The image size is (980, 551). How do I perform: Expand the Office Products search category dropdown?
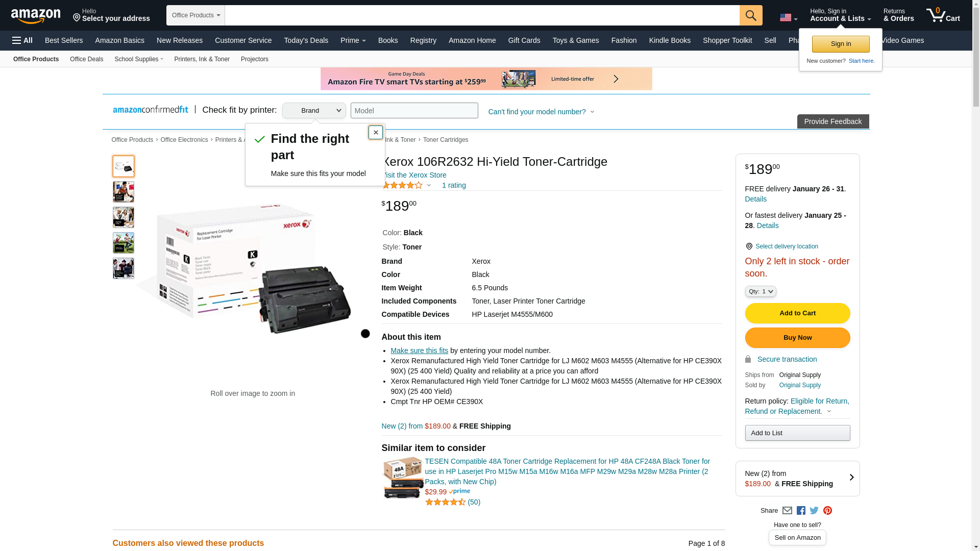tap(195, 15)
